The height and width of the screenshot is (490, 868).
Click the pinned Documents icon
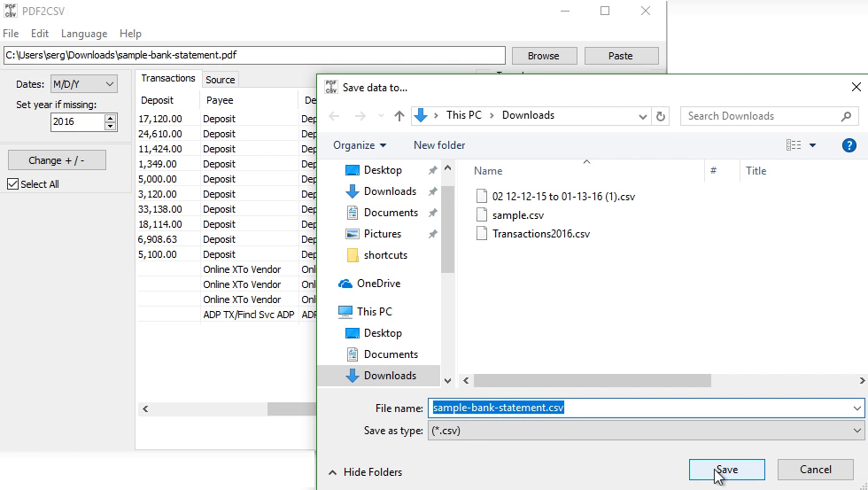coord(353,213)
